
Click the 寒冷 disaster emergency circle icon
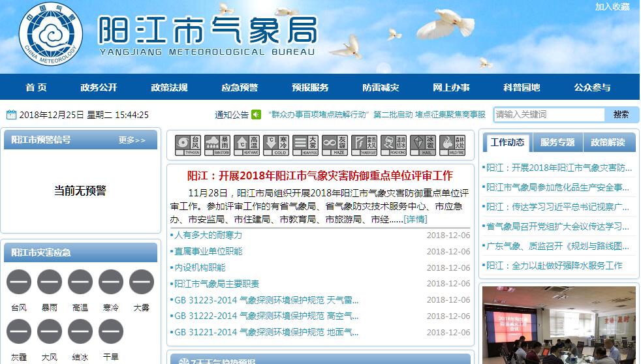click(111, 281)
